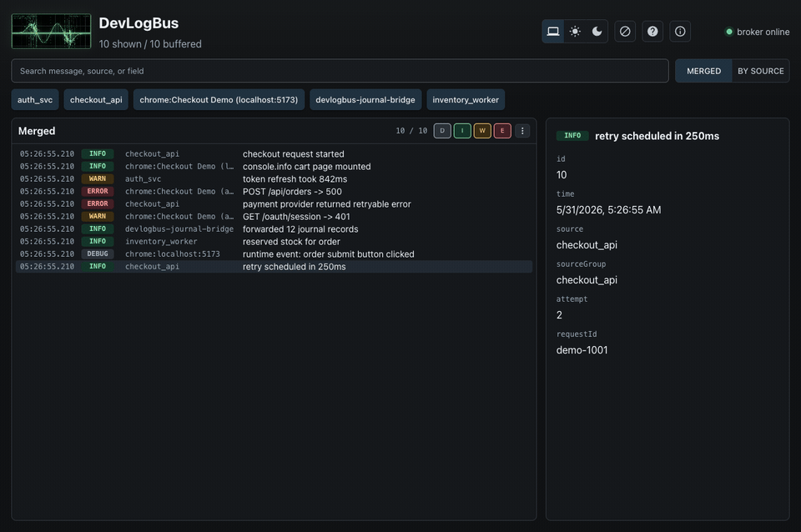Viewport: 801px width, 532px height.
Task: Switch to the BY SOURCE view tab
Action: (761, 71)
